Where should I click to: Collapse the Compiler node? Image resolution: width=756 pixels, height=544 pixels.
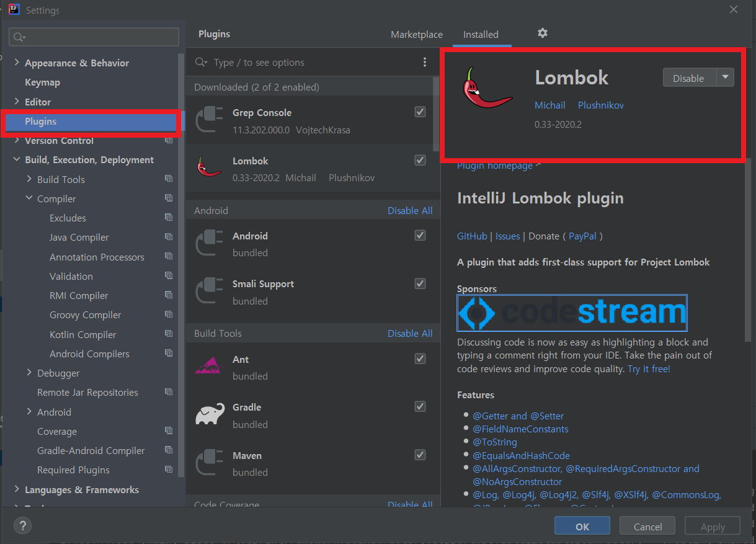29,198
